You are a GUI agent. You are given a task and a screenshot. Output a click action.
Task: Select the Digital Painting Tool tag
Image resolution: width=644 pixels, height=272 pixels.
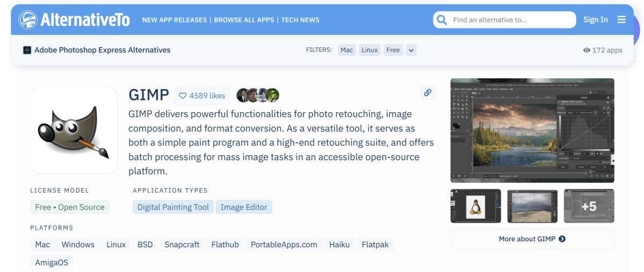pos(173,207)
